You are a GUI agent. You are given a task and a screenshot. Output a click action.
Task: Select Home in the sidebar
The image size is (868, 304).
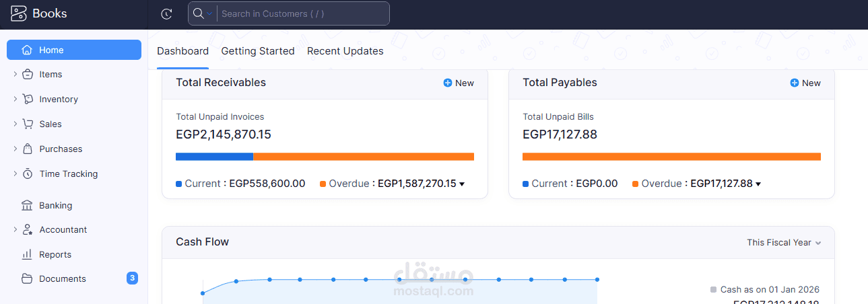click(74, 50)
